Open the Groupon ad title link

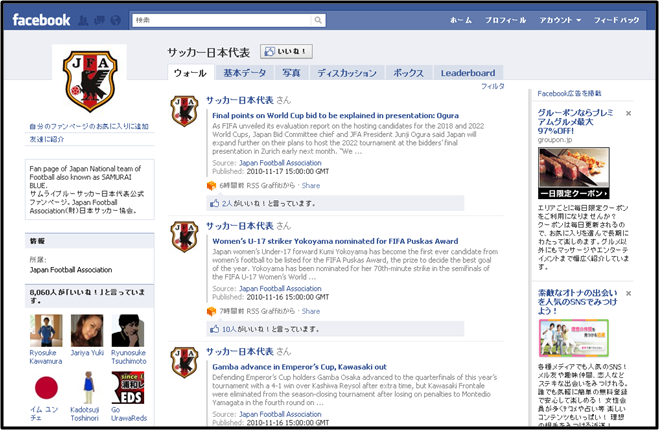tap(575, 121)
